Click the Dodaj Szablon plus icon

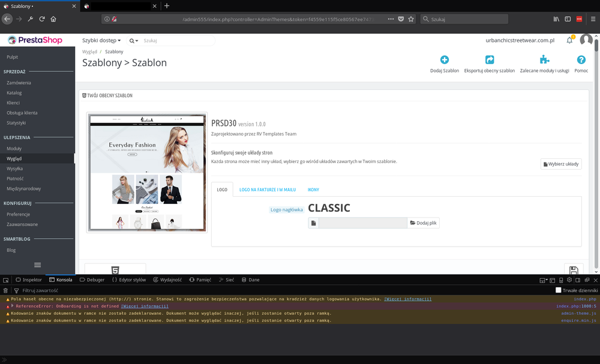click(444, 60)
